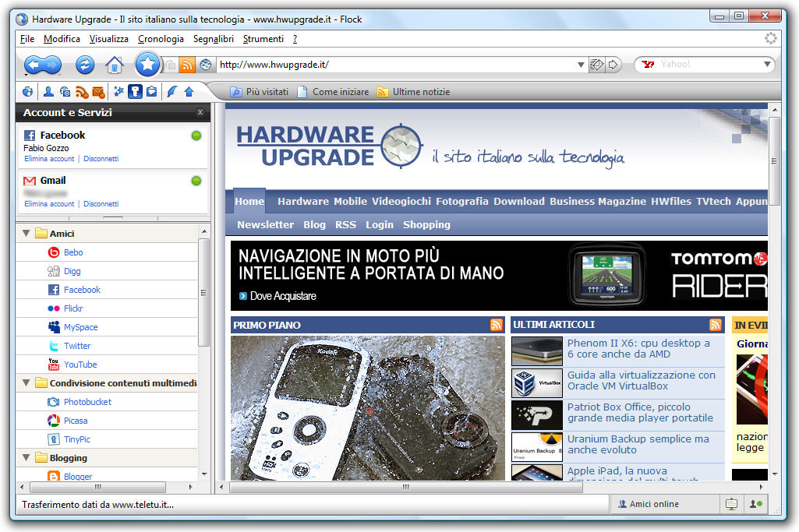Click the Yahoo search engine logo
Image resolution: width=799 pixels, height=532 pixels.
point(649,64)
